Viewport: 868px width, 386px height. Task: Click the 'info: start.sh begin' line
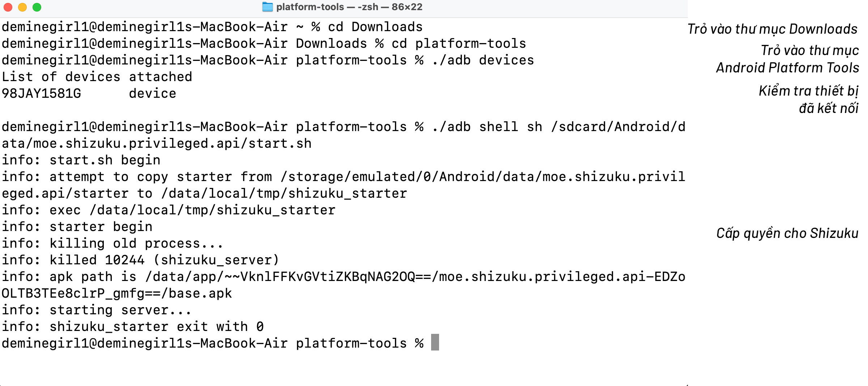coord(81,160)
